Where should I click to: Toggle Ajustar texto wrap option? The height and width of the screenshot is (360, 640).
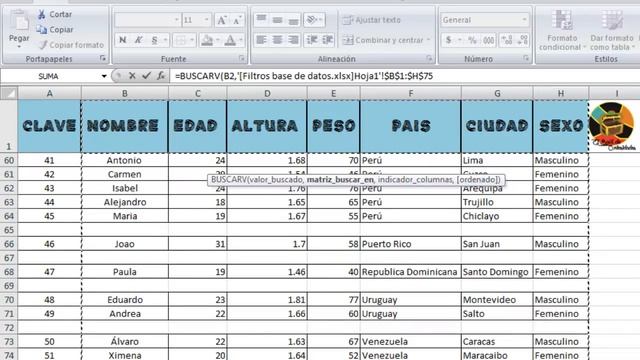tap(372, 20)
